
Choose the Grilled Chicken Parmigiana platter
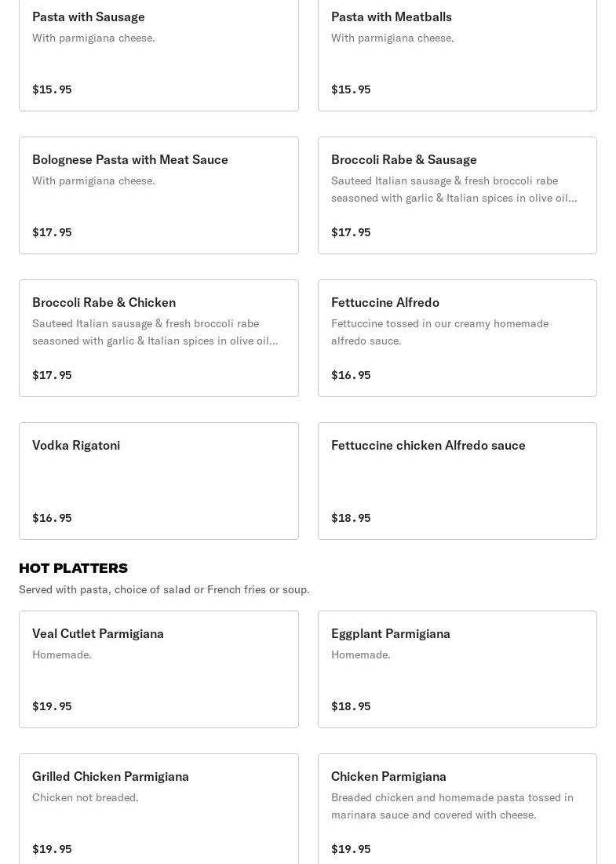click(x=111, y=776)
